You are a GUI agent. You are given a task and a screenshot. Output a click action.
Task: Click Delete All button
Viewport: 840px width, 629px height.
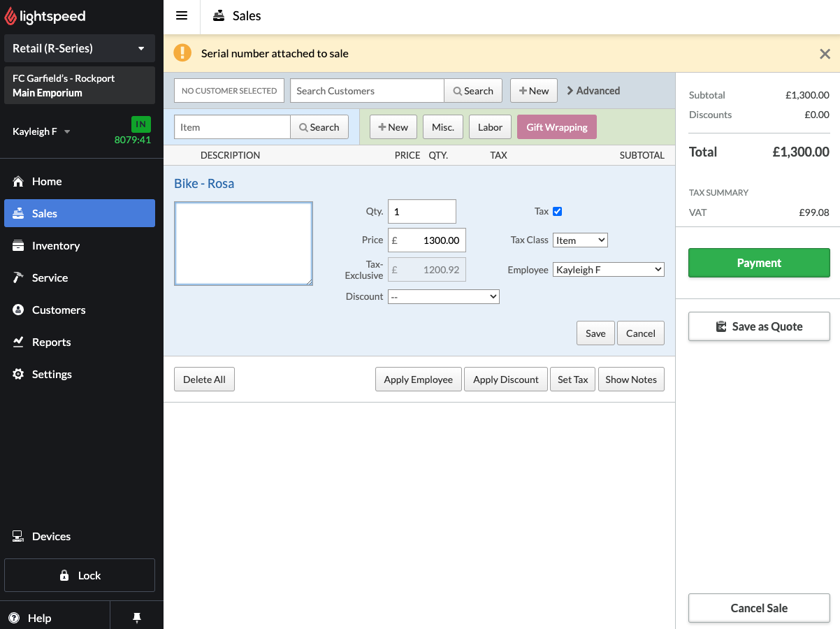[x=204, y=379]
